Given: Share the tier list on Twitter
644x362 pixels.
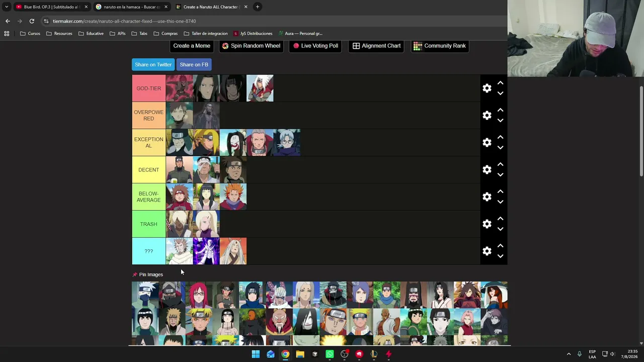Looking at the screenshot, I should point(153,64).
